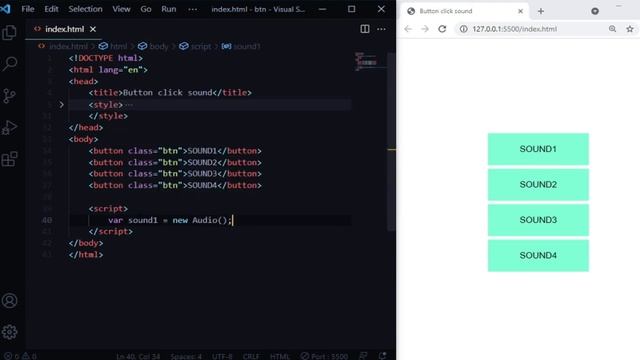The height and width of the screenshot is (360, 640).
Task: Click the opening script tag line
Action: click(x=108, y=209)
